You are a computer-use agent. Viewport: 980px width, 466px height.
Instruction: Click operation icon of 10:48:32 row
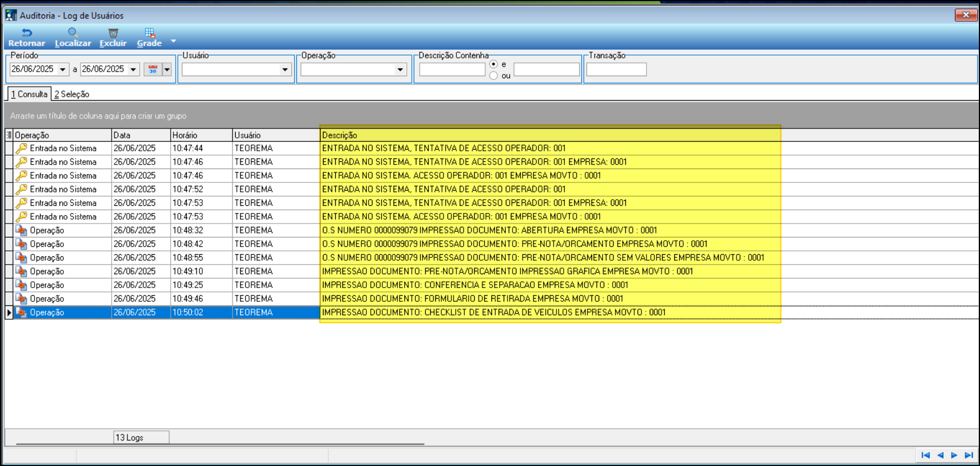pyautogui.click(x=21, y=230)
